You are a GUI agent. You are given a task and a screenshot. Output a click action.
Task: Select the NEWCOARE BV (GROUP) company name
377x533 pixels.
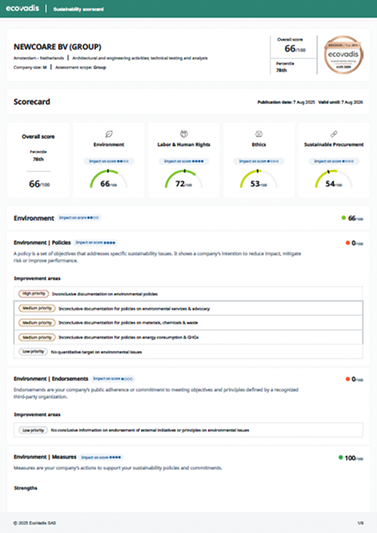57,47
